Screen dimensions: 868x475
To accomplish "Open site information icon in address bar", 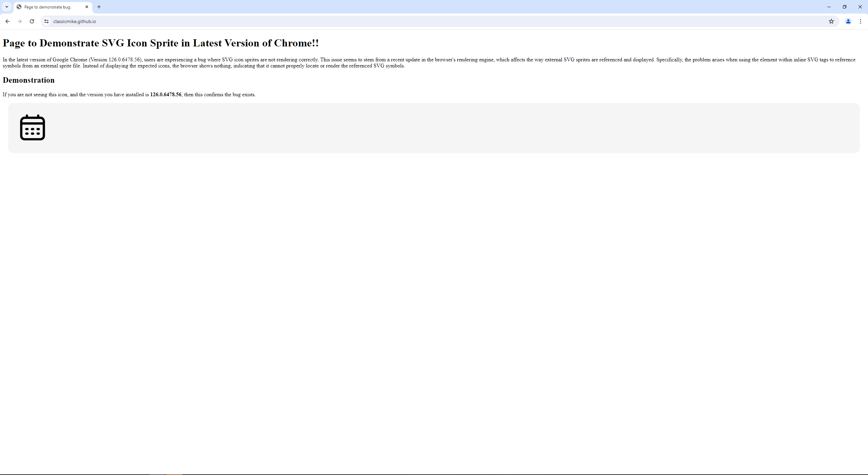I will (46, 21).
